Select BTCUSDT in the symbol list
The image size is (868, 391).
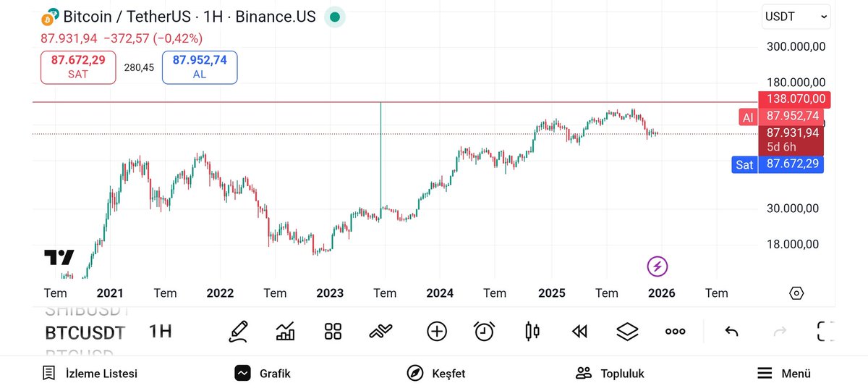coord(85,332)
